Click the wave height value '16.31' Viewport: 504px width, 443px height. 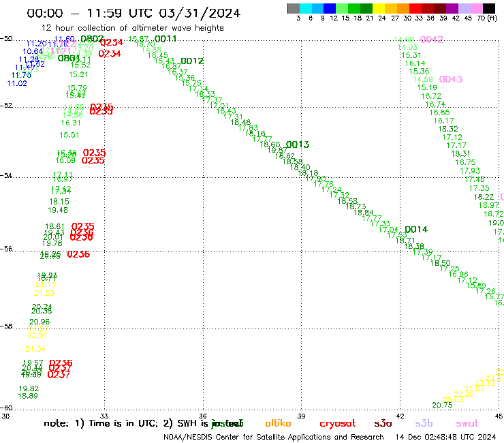pos(71,123)
